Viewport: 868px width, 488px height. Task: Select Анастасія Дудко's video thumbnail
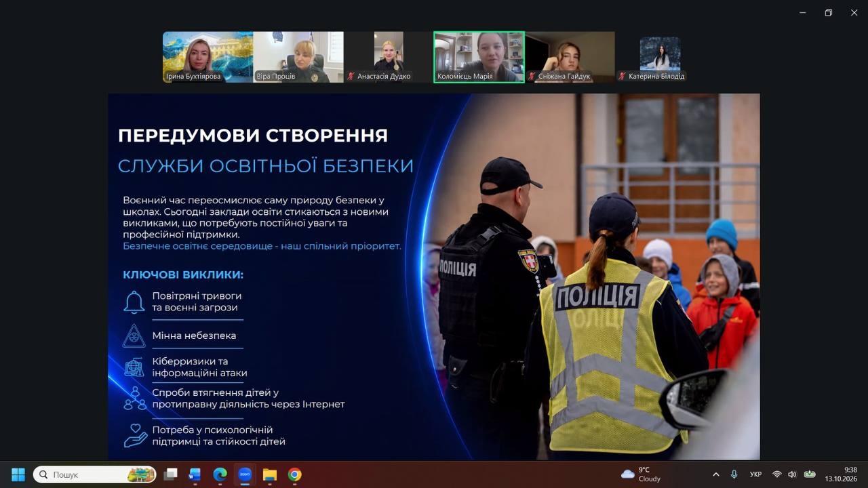tap(389, 57)
